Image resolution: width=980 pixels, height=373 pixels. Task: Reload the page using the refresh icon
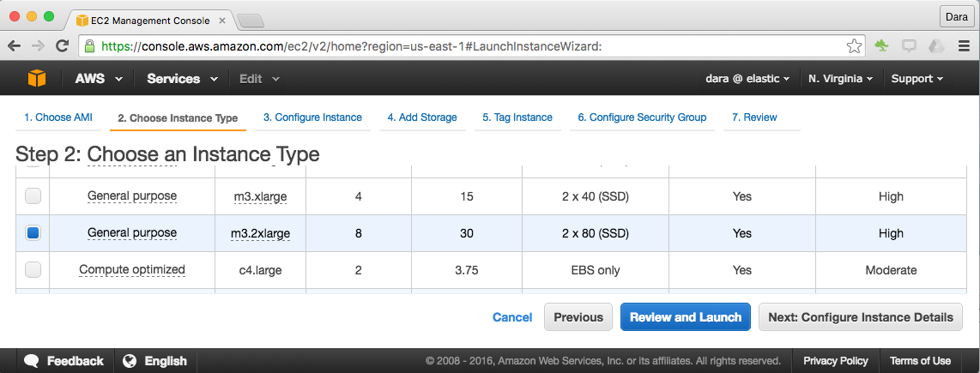[x=62, y=46]
